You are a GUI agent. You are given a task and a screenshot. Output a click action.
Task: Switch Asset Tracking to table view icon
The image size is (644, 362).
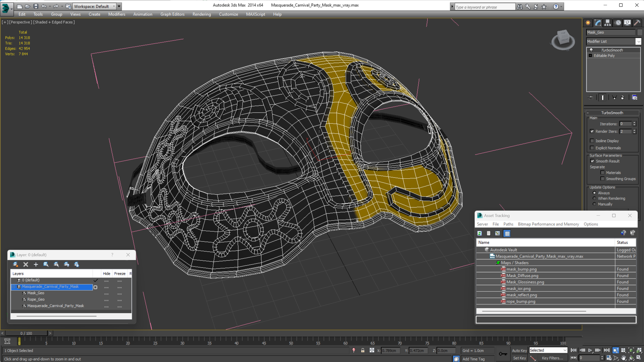507,233
